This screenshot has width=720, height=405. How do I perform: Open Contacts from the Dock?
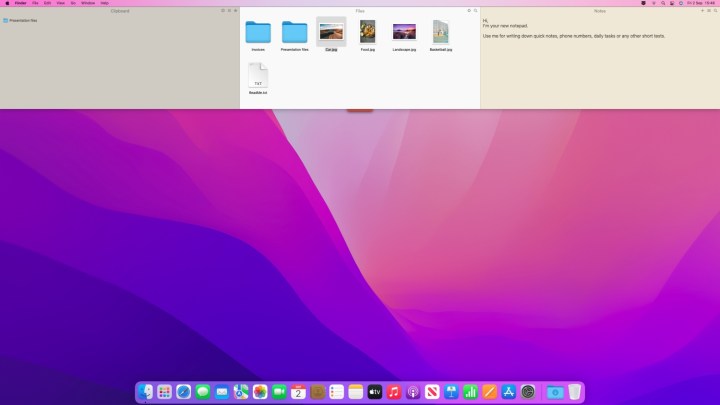pos(317,392)
